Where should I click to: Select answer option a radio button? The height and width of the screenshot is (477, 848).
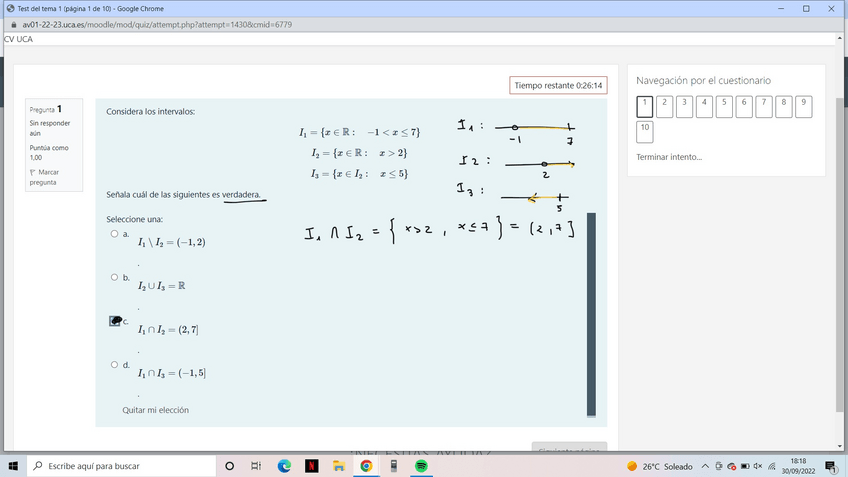pos(114,233)
